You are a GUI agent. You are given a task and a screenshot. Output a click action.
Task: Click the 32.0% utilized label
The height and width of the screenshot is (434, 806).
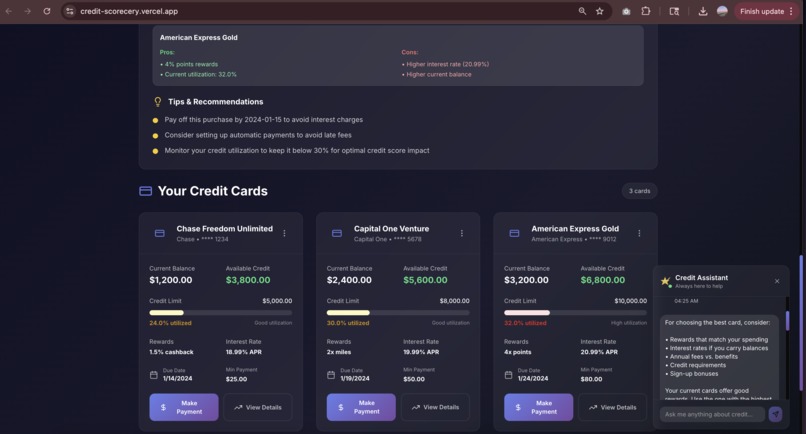(x=525, y=323)
